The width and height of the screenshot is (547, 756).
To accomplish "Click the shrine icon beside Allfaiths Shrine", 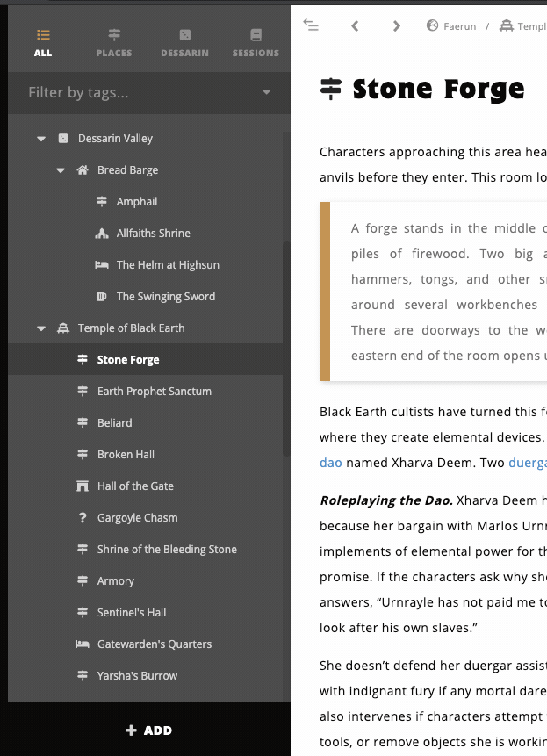I will (102, 234).
